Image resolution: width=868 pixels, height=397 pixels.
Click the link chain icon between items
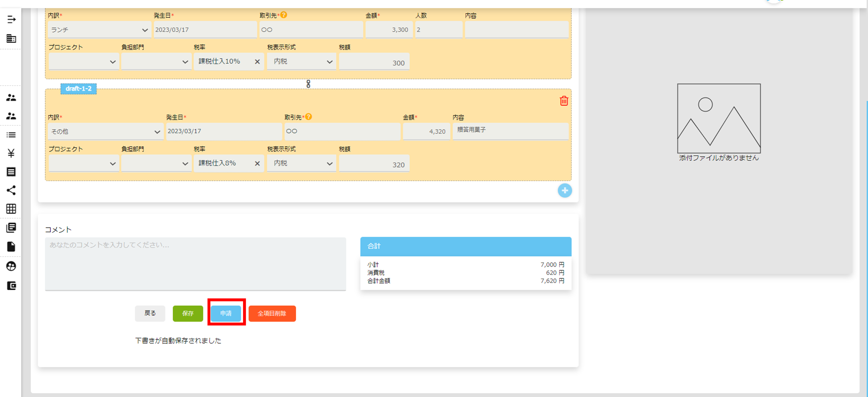[x=308, y=84]
